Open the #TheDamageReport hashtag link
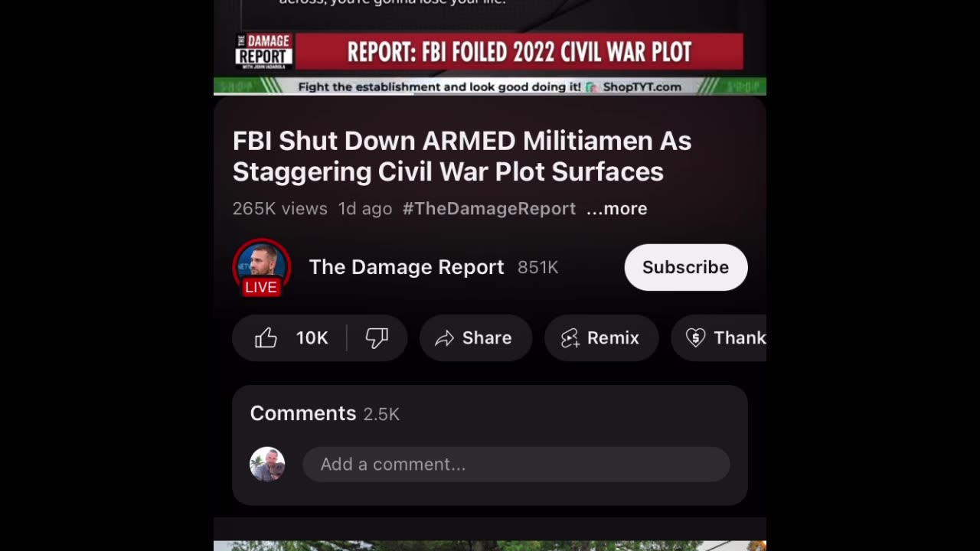The image size is (980, 551). pyautogui.click(x=489, y=208)
